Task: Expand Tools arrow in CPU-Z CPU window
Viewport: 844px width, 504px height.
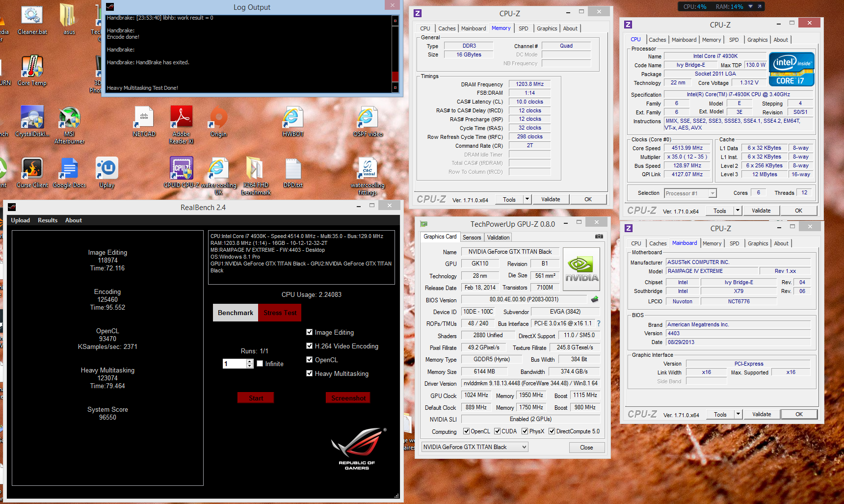Action: (738, 211)
